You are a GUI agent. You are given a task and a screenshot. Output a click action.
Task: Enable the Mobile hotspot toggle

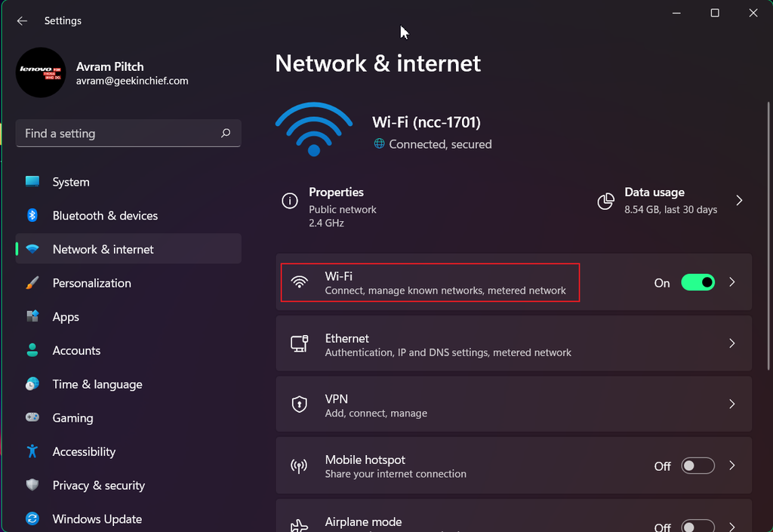[698, 466]
